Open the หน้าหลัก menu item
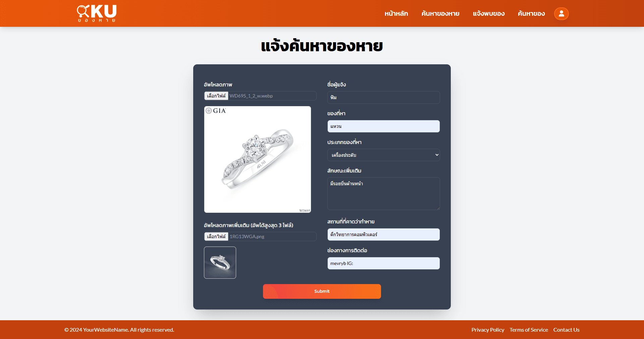This screenshot has height=339, width=644. coord(396,14)
